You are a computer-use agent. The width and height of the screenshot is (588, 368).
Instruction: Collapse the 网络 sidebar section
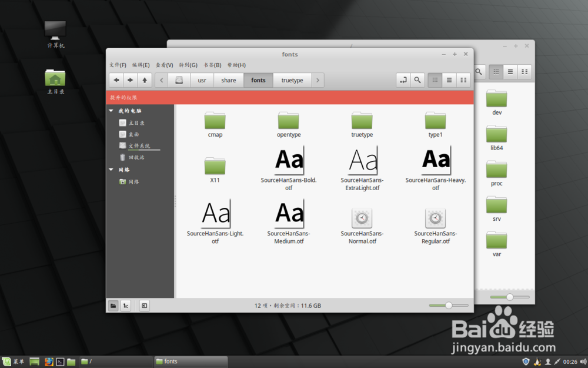[111, 170]
